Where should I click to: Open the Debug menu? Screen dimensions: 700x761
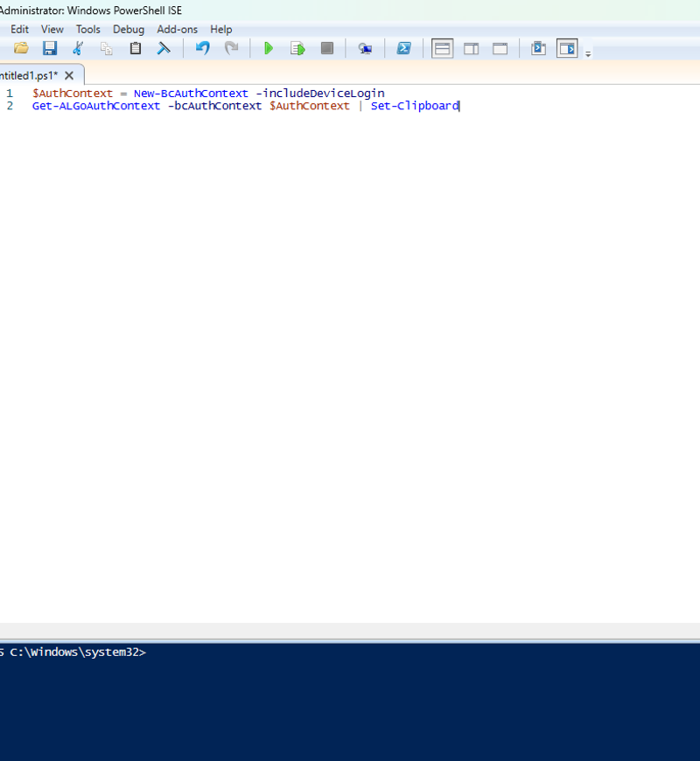point(129,29)
